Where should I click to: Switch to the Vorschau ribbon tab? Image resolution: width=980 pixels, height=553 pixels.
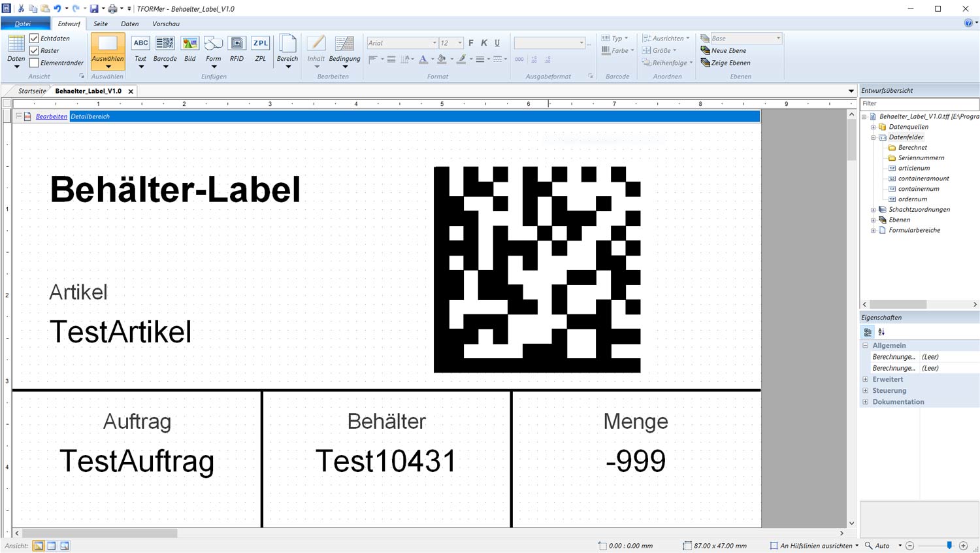point(166,24)
